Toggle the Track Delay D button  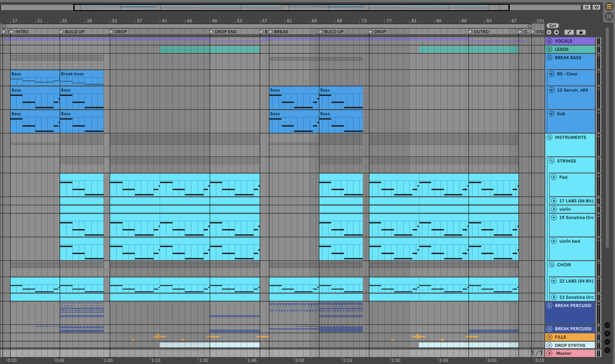click(607, 350)
